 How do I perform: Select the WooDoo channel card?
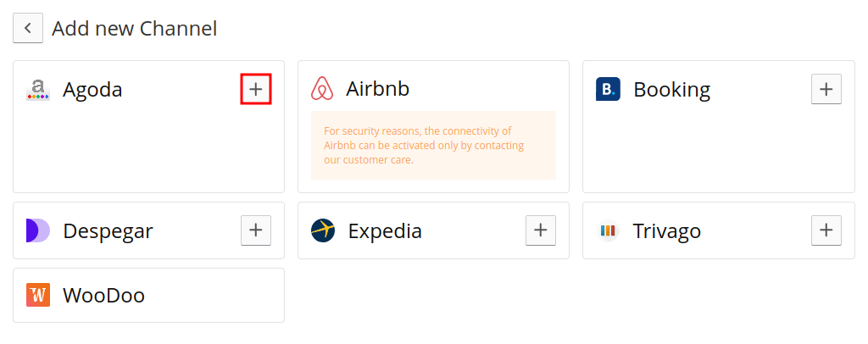(x=148, y=296)
